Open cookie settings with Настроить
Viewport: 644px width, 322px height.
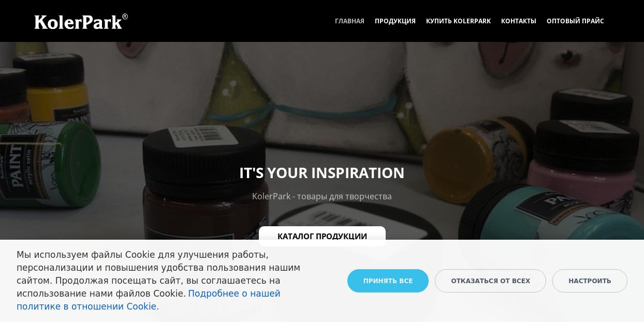click(590, 281)
